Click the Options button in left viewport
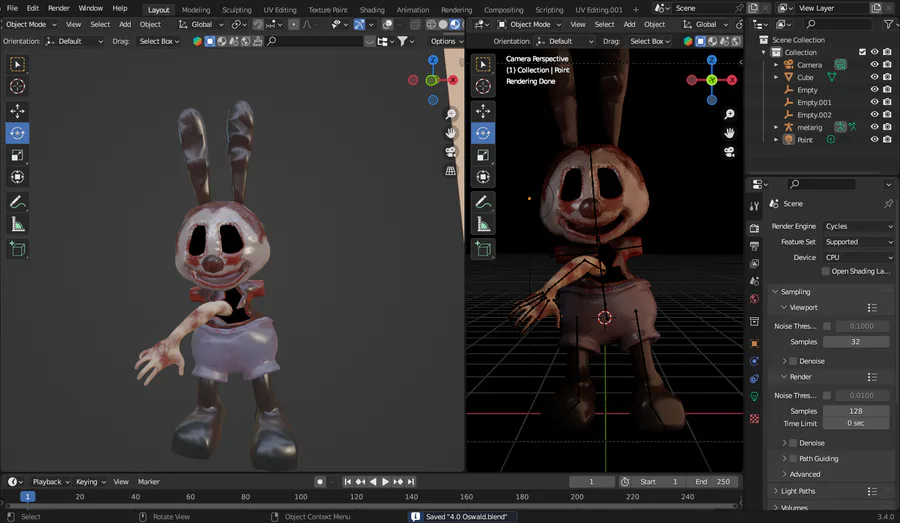This screenshot has height=523, width=900. point(445,41)
